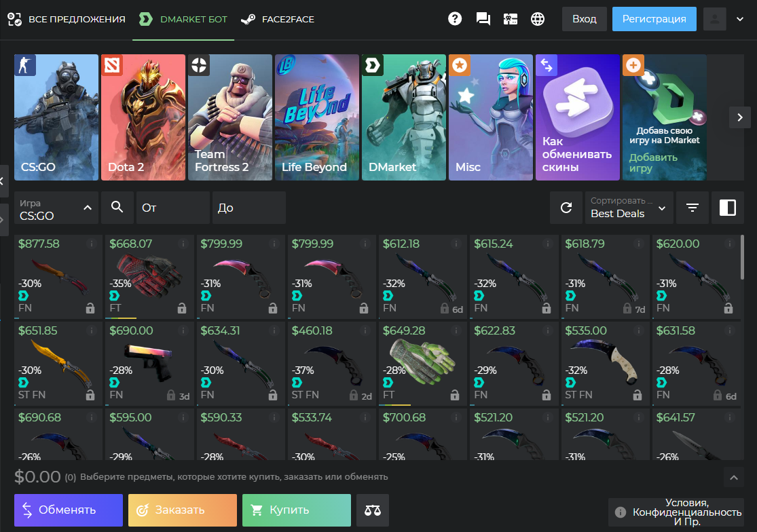This screenshot has width=757, height=532.
Task: Open the compare scales icon button
Action: coord(372,510)
